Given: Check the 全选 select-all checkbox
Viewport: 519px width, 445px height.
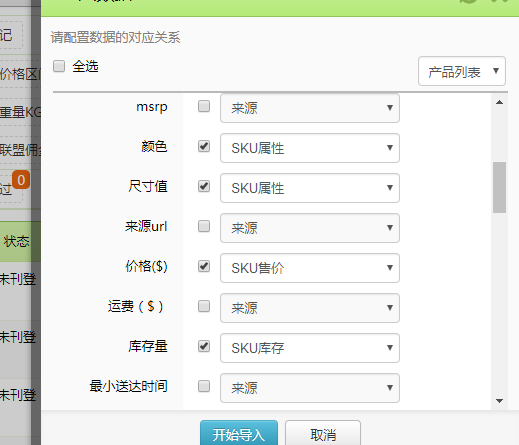Looking at the screenshot, I should 59,66.
